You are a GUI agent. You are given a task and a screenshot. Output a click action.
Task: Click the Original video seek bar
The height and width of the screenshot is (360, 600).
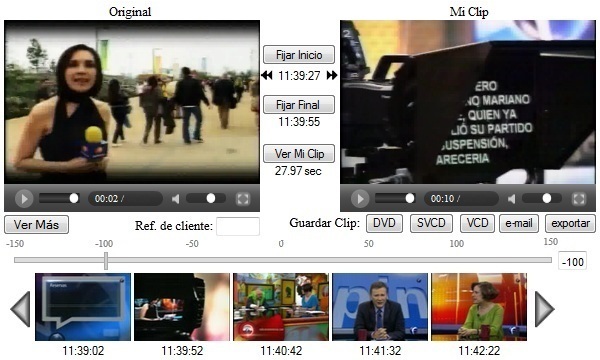tap(59, 198)
